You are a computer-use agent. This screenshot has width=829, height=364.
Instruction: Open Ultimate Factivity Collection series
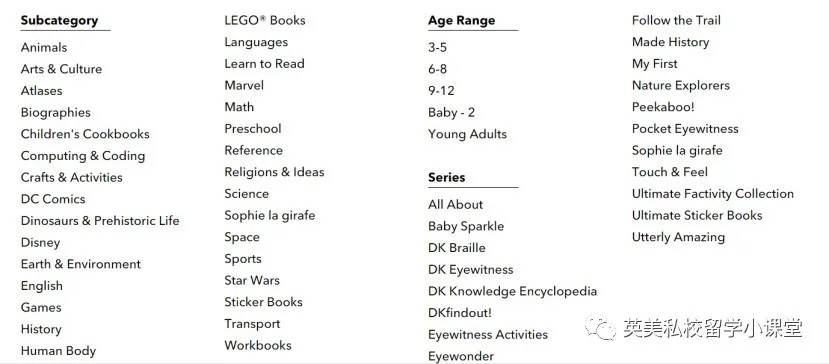(713, 194)
